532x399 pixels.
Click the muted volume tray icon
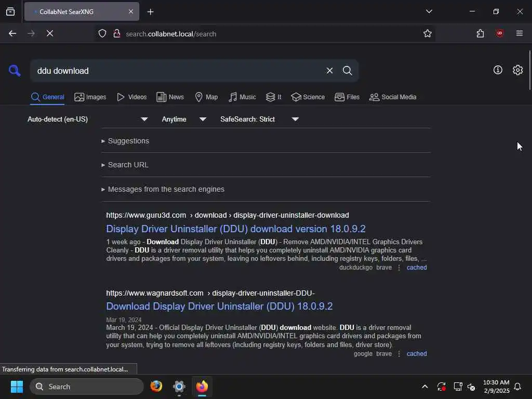pyautogui.click(x=471, y=387)
